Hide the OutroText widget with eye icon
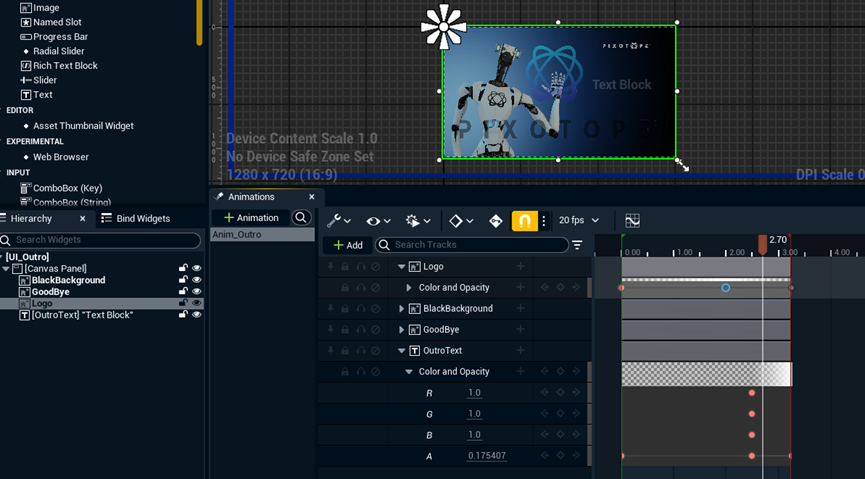This screenshot has height=479, width=865. coord(197,315)
